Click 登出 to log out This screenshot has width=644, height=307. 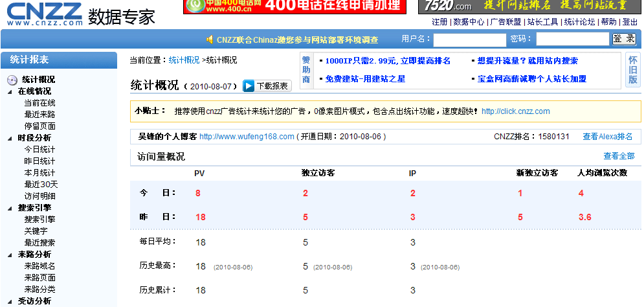(x=630, y=22)
